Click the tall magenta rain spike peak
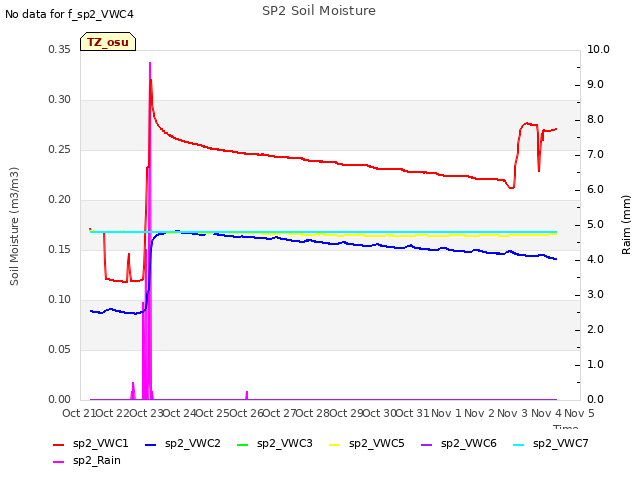Viewport: 640px width, 480px height. [150, 64]
